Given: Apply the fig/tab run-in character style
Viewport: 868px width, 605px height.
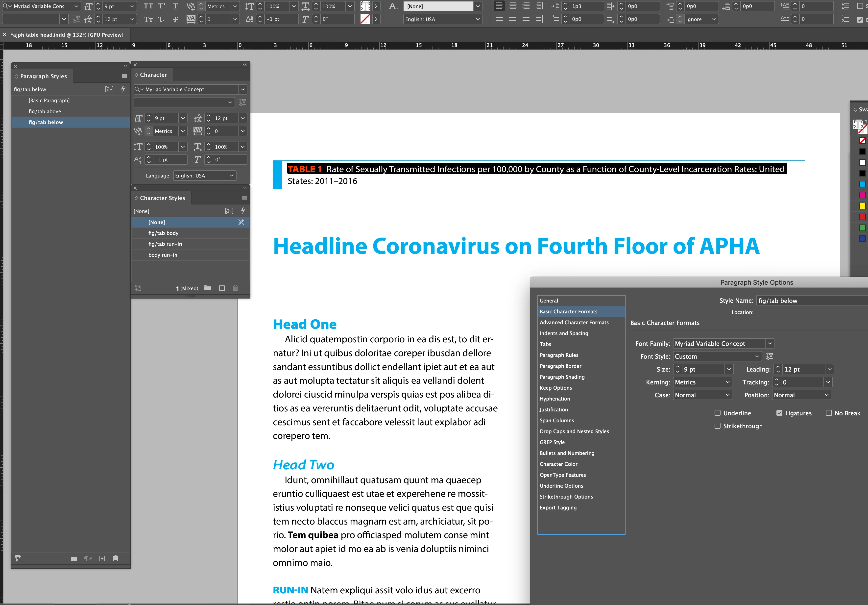Looking at the screenshot, I should [165, 244].
